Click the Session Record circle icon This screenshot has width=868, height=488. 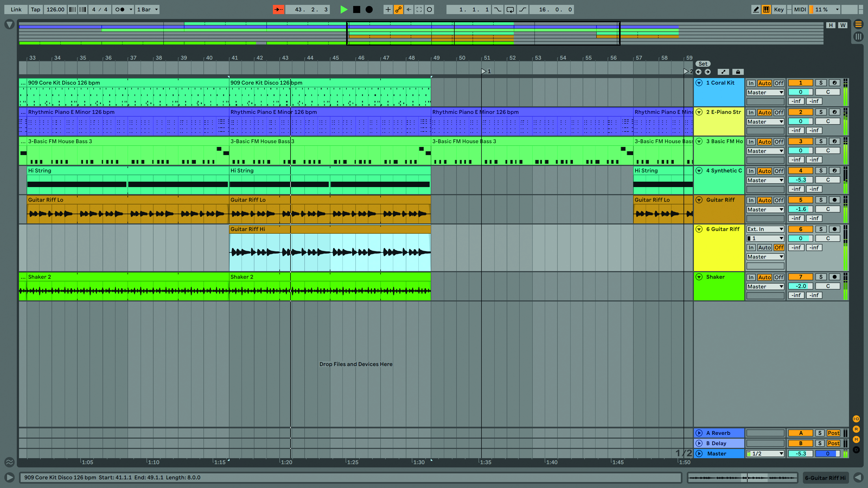tap(429, 9)
